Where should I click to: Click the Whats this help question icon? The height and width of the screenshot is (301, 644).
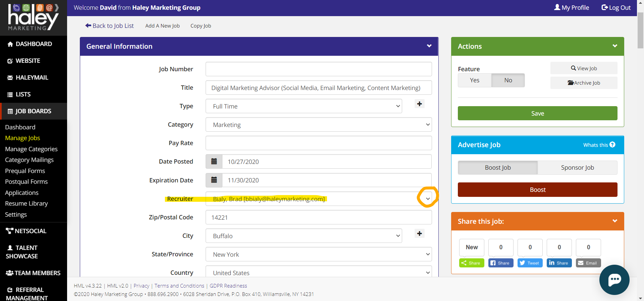pos(612,145)
